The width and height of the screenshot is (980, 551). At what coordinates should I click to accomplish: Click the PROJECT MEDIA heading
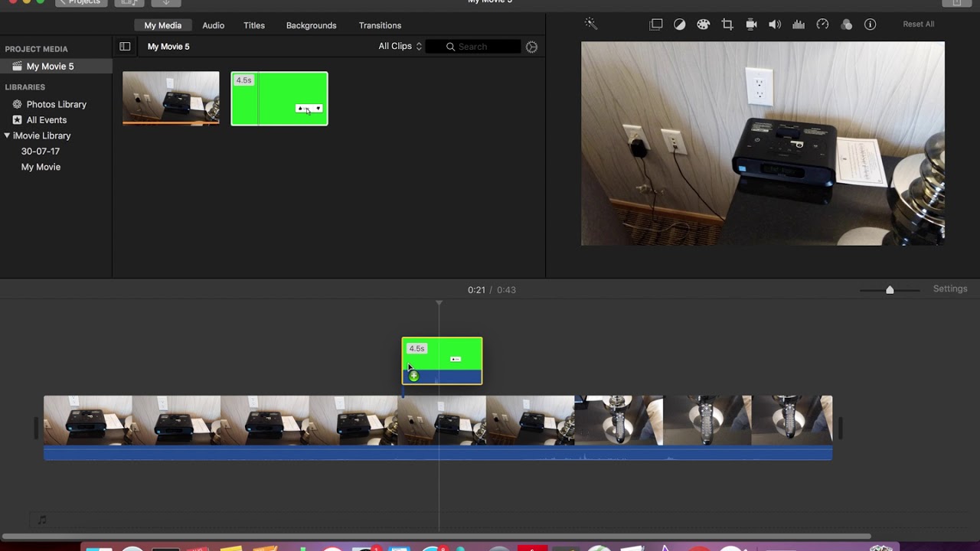pos(36,49)
